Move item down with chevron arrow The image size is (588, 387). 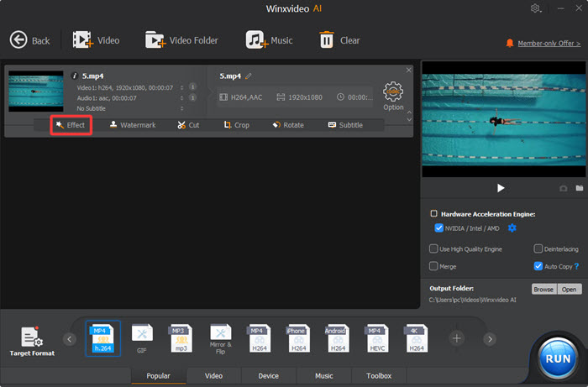409,120
